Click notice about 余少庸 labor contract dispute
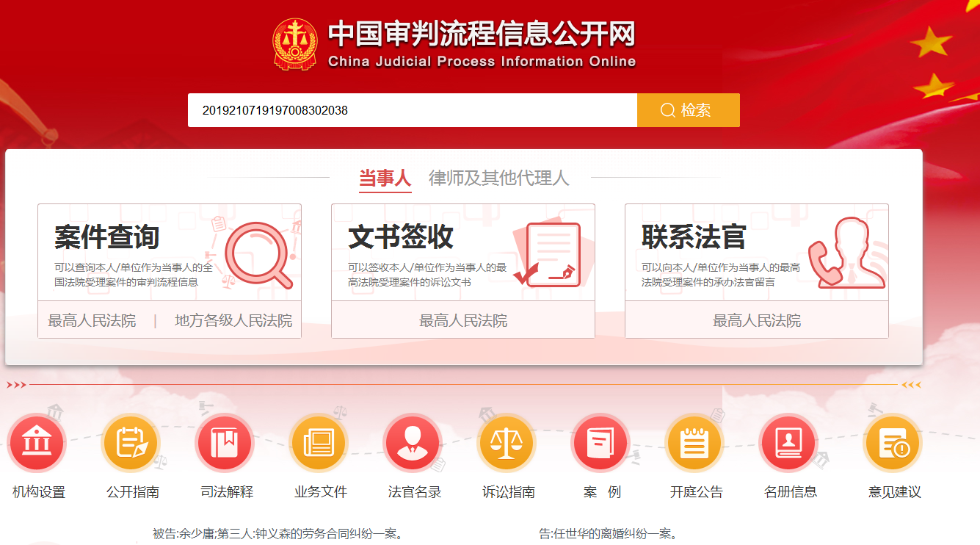The image size is (980, 545). (278, 534)
